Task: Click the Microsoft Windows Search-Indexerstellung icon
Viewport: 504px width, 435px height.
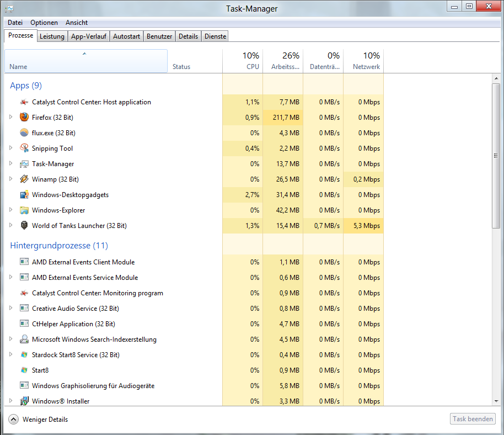Action: (x=24, y=339)
